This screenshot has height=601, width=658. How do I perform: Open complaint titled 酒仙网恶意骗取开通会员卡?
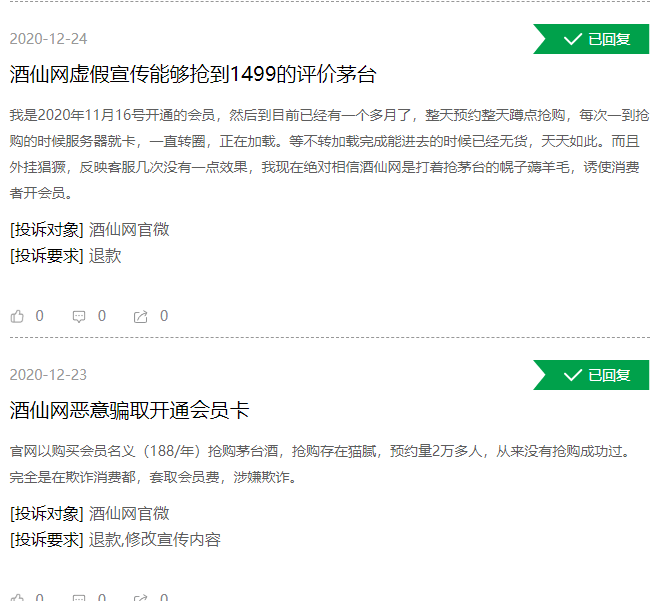point(129,410)
